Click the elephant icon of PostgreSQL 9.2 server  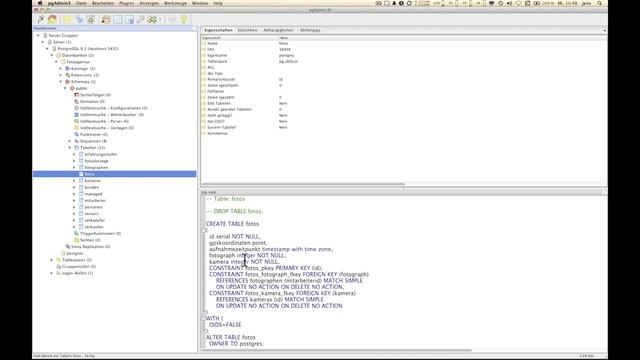tap(54, 49)
